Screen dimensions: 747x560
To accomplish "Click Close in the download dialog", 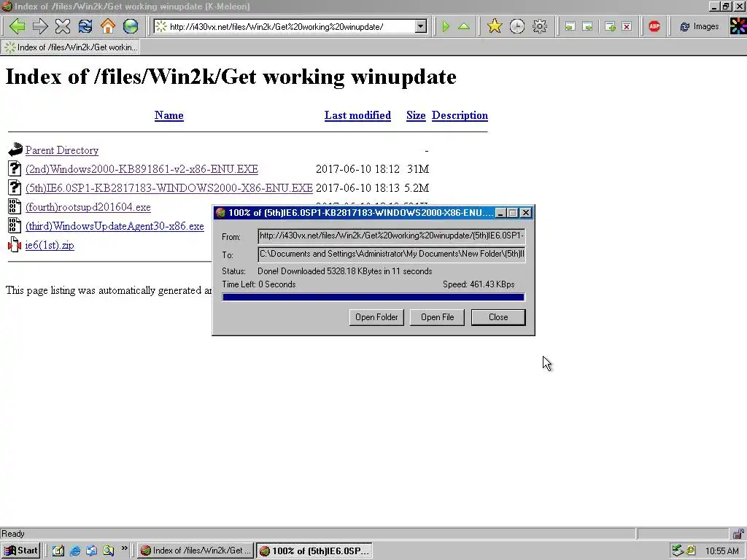I will pos(498,317).
